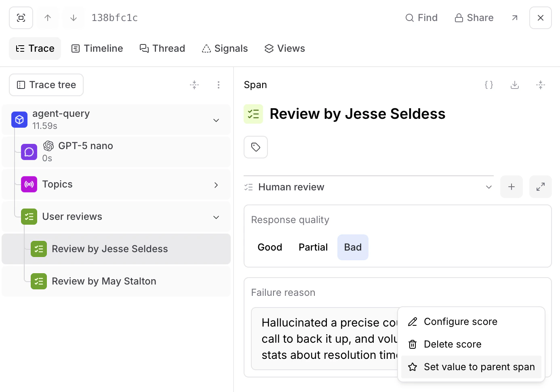The height and width of the screenshot is (392, 560).
Task: Select the GPT-5 nano span
Action: pos(116,152)
